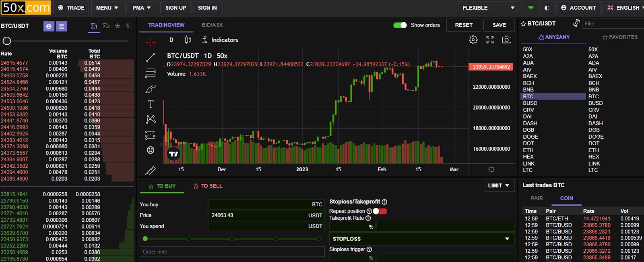Select the trend line drawing tool
Viewport: 644px width, 262px height.
pos(151,58)
